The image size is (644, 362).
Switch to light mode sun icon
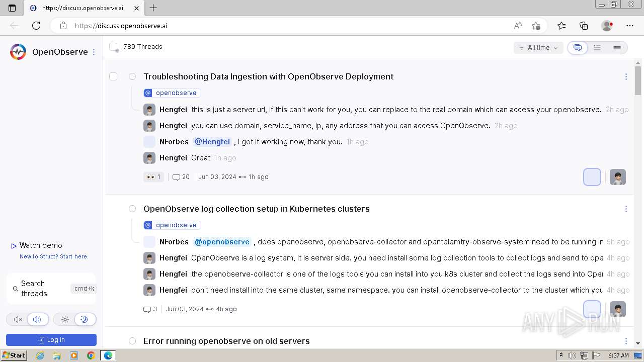point(65,319)
